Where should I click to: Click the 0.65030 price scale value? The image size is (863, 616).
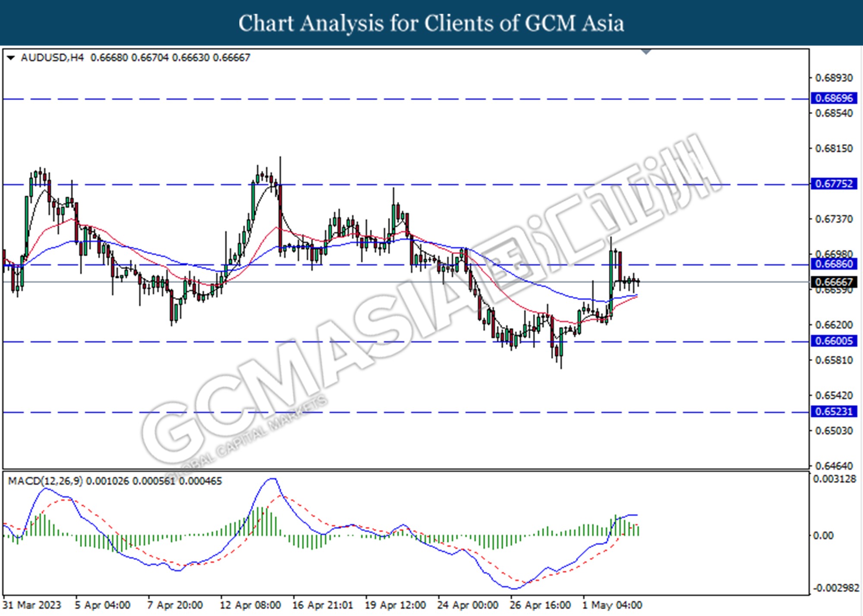click(834, 431)
